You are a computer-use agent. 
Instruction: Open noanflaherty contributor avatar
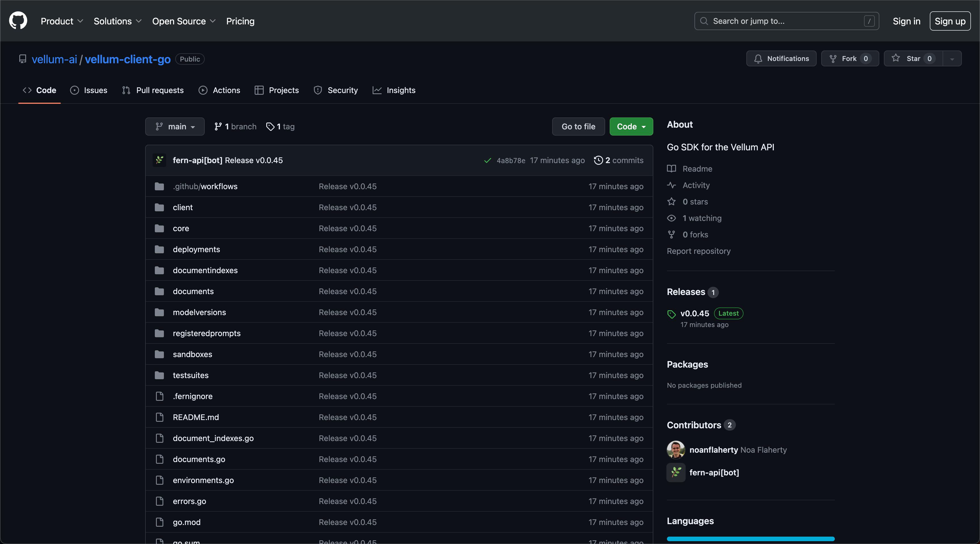pyautogui.click(x=676, y=450)
